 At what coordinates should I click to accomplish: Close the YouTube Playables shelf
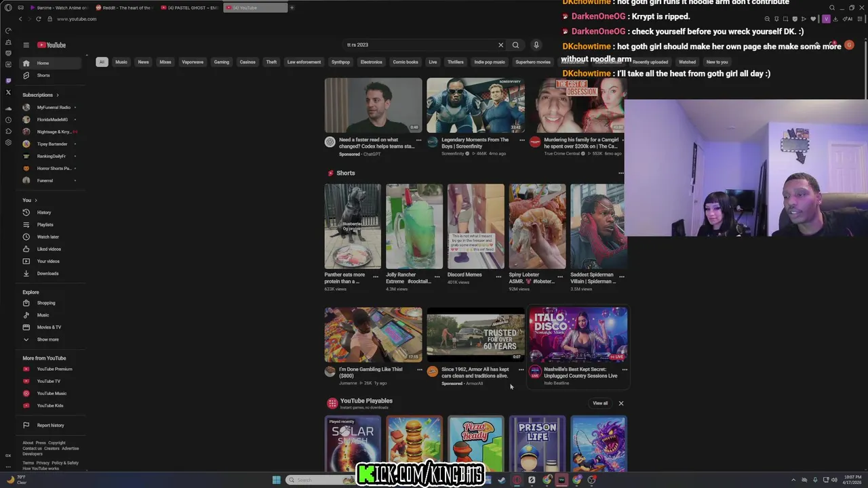(620, 403)
